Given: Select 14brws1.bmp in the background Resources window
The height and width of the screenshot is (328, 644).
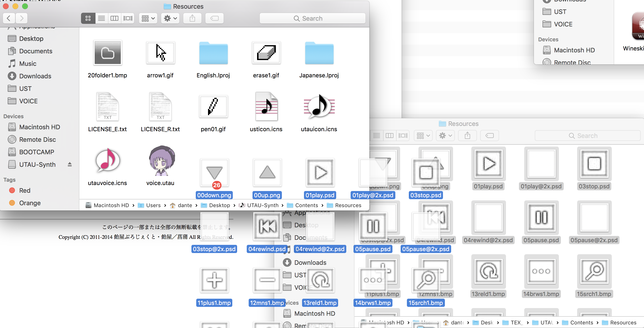Looking at the screenshot, I should 541,271.
